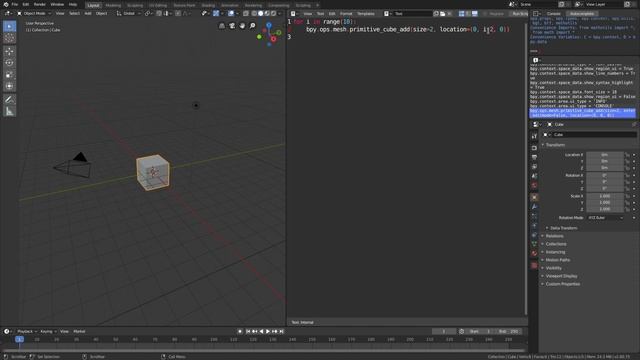Screen dimensions: 640x360
Task: Open the View Layer properties tab
Action: pyautogui.click(x=534, y=167)
